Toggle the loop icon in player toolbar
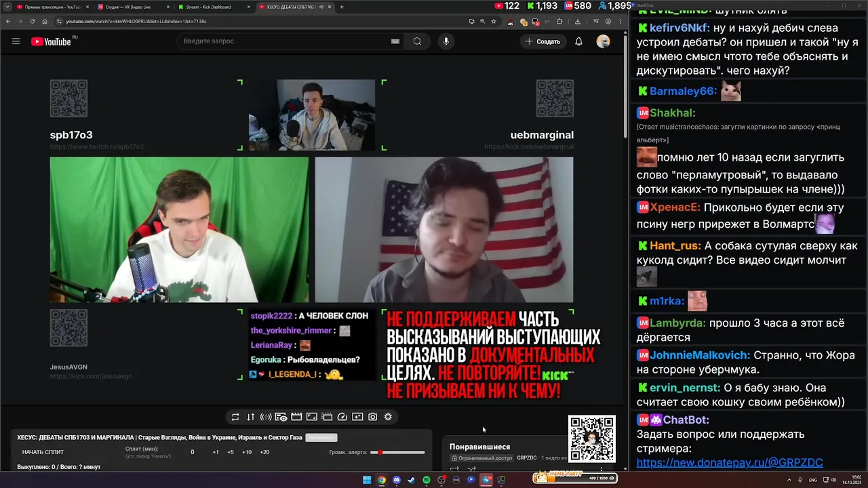The image size is (868, 488). tap(235, 417)
